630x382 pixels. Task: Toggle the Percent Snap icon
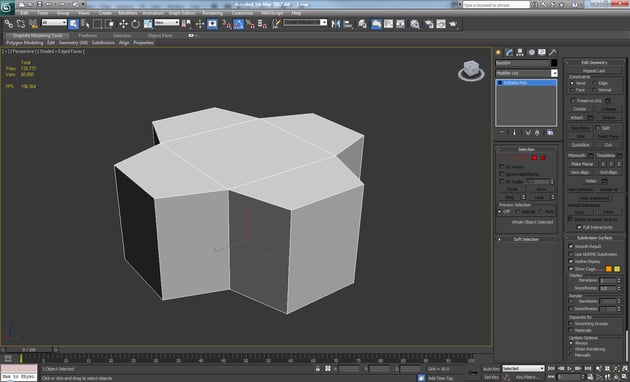point(251,24)
